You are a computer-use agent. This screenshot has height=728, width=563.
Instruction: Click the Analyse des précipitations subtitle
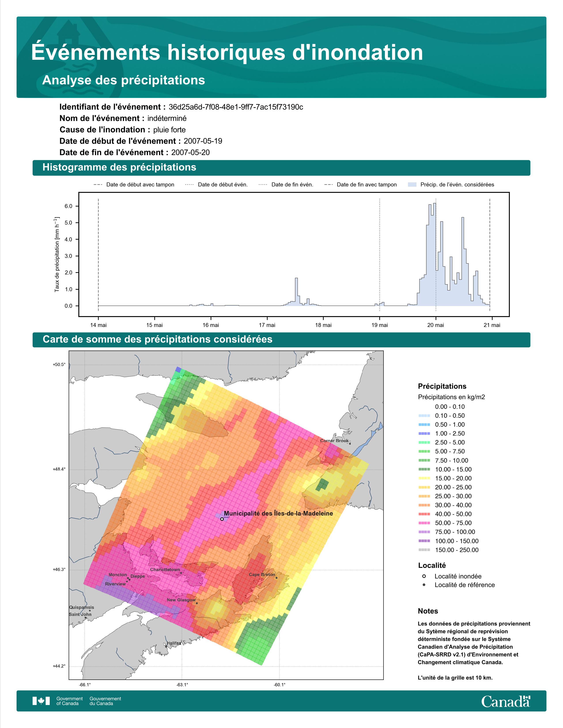coord(124,80)
